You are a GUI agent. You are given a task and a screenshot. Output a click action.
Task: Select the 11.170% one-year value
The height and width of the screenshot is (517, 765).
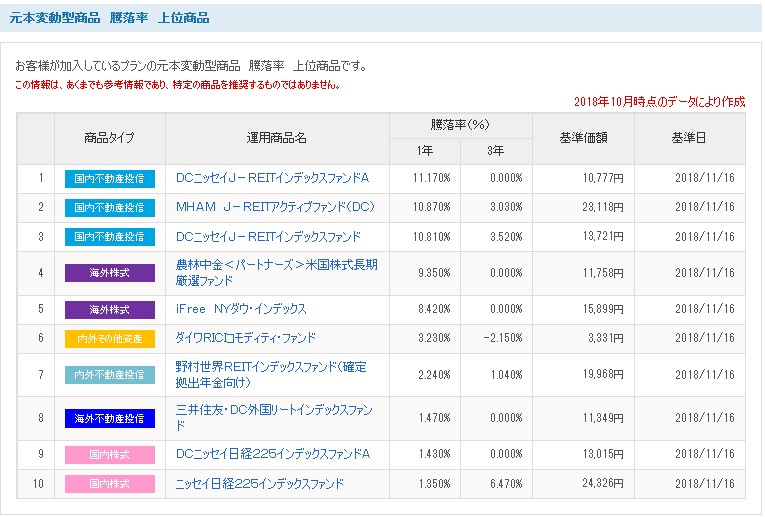pyautogui.click(x=432, y=179)
